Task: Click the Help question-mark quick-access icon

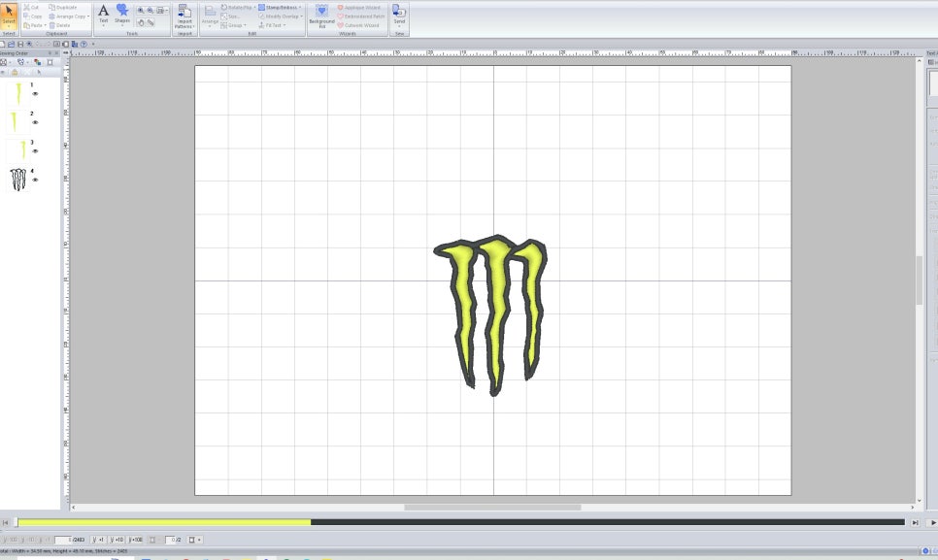Action: (84, 45)
